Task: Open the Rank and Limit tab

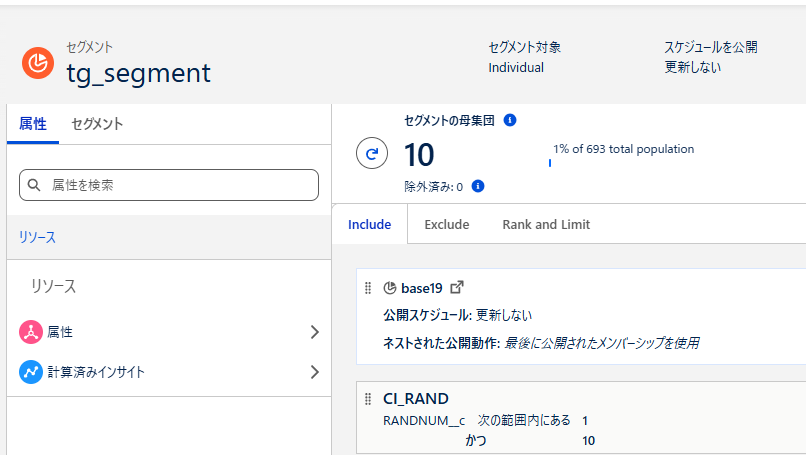Action: click(546, 224)
